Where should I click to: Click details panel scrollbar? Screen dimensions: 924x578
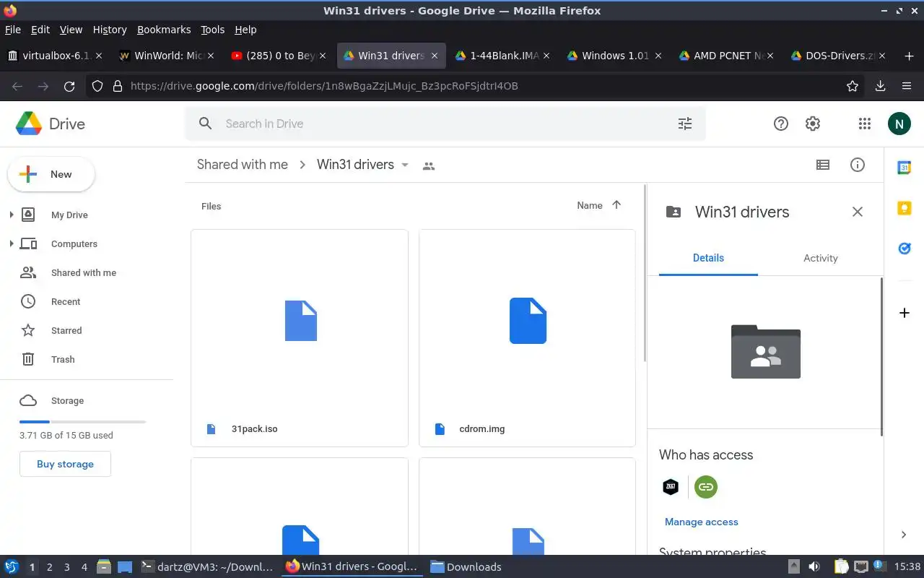coord(882,356)
